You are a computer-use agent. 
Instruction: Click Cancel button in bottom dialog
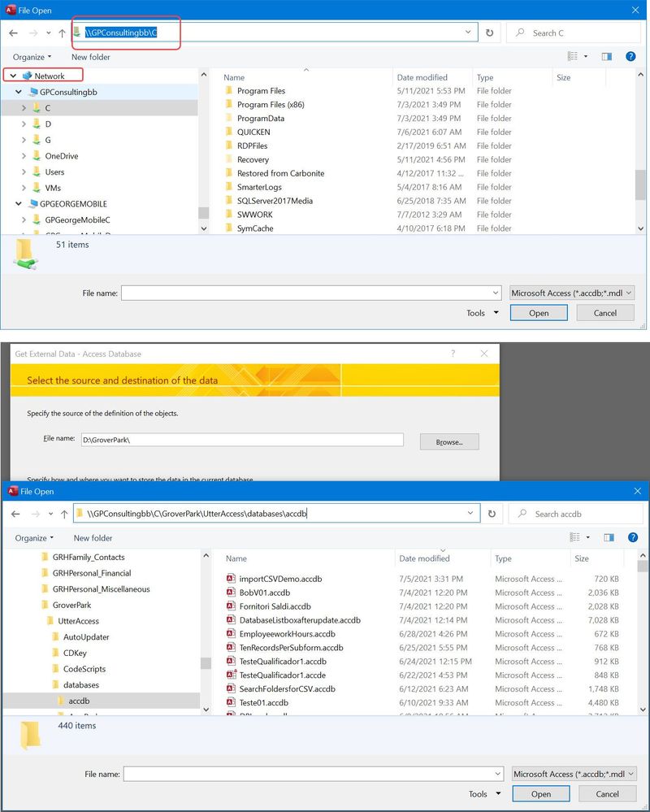pos(607,794)
